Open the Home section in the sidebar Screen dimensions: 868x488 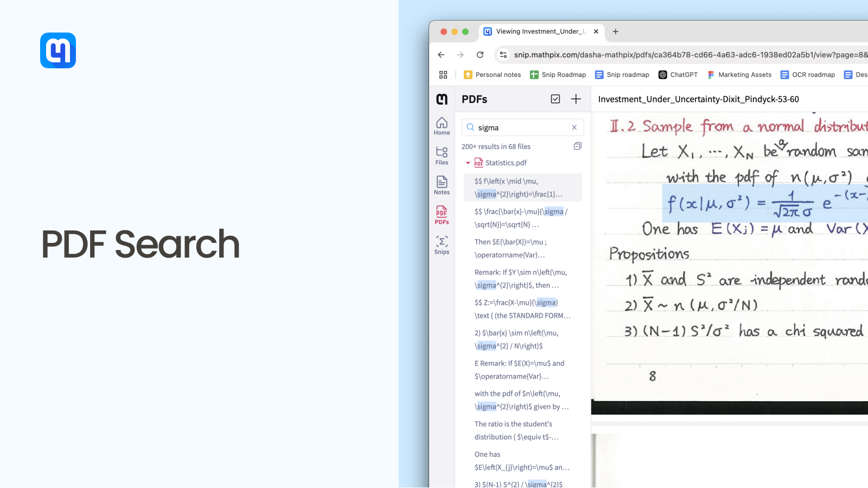pyautogui.click(x=441, y=125)
